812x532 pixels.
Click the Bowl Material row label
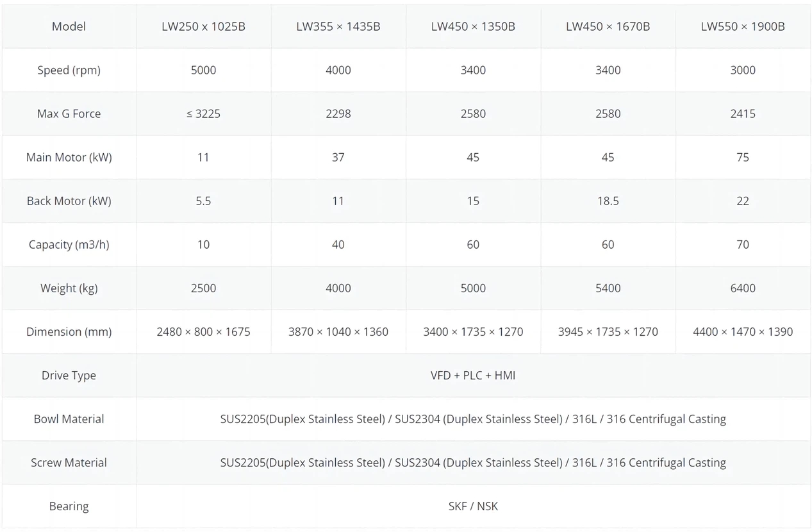(69, 419)
